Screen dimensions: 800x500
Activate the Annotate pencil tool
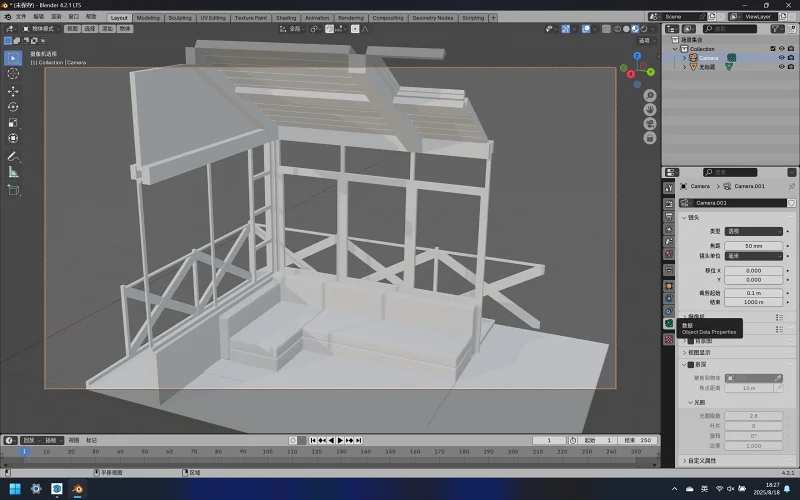13,157
